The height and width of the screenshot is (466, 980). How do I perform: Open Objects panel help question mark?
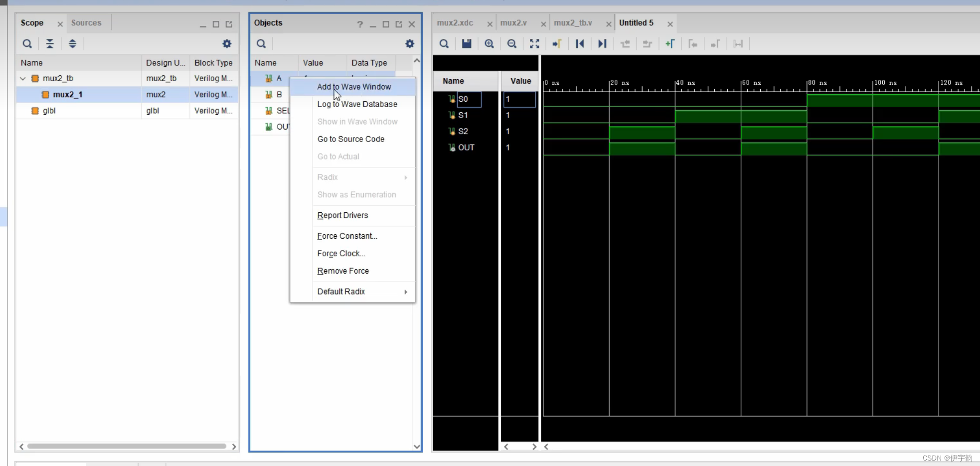pyautogui.click(x=360, y=24)
